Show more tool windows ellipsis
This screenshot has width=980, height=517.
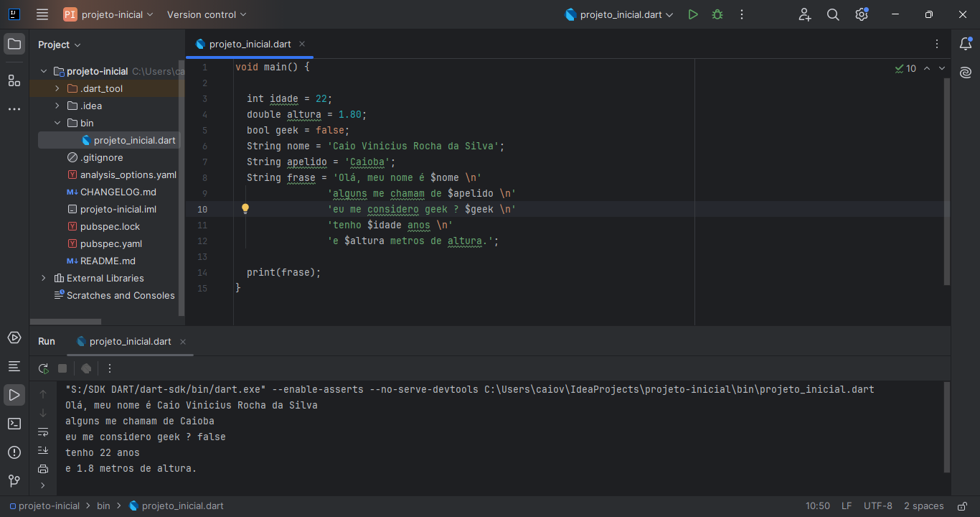(x=14, y=109)
